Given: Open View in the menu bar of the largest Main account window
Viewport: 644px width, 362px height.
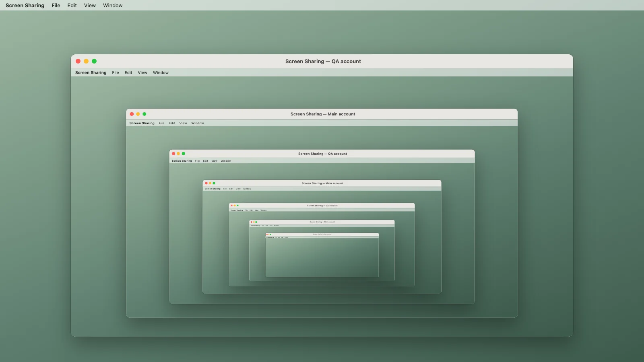Looking at the screenshot, I should 183,123.
